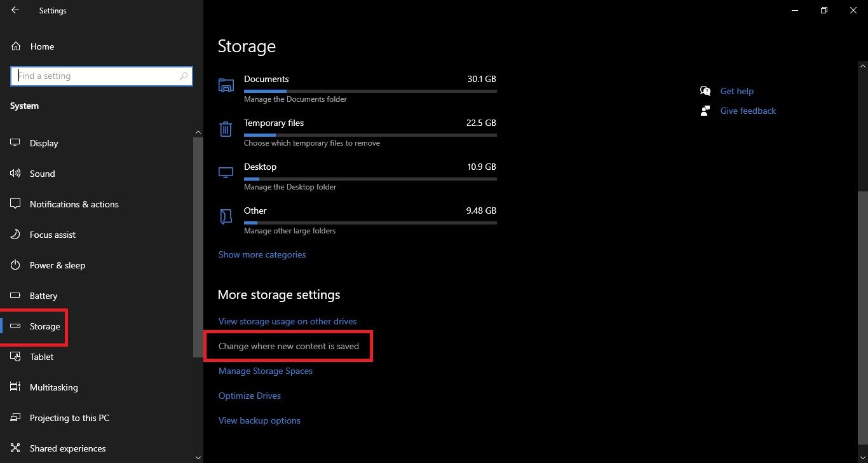Click the 10.9 GB Desktop size
The height and width of the screenshot is (463, 868).
pyautogui.click(x=482, y=167)
